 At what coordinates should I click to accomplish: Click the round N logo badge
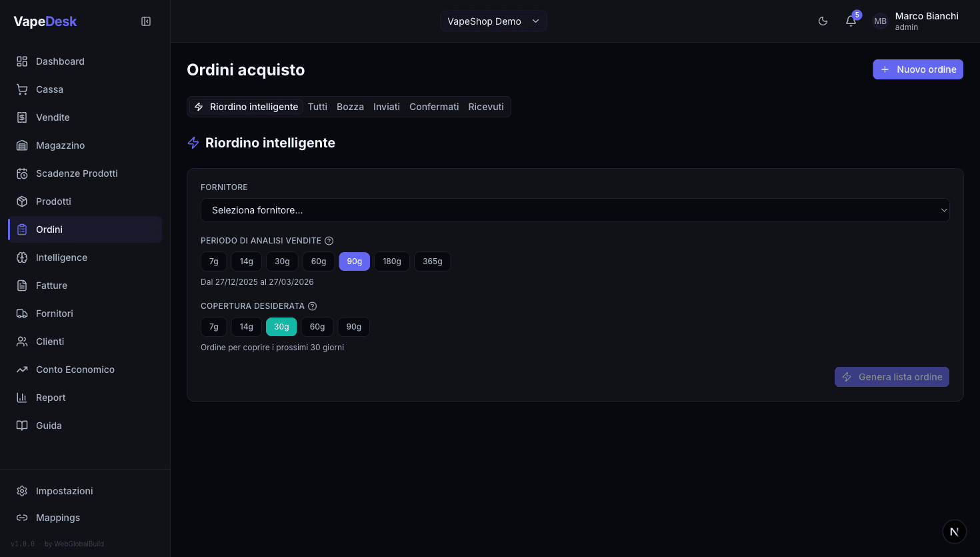coord(954,532)
